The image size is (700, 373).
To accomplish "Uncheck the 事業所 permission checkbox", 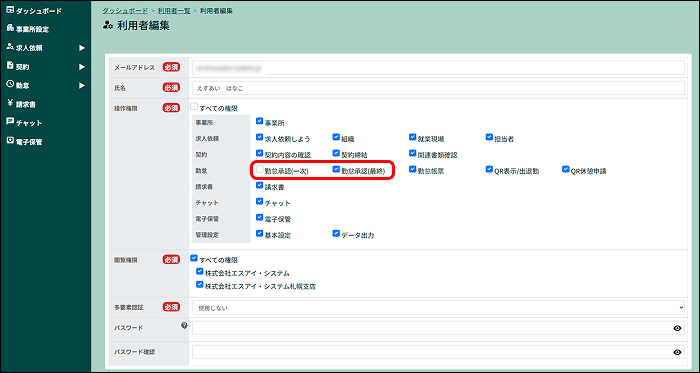I will pyautogui.click(x=259, y=121).
